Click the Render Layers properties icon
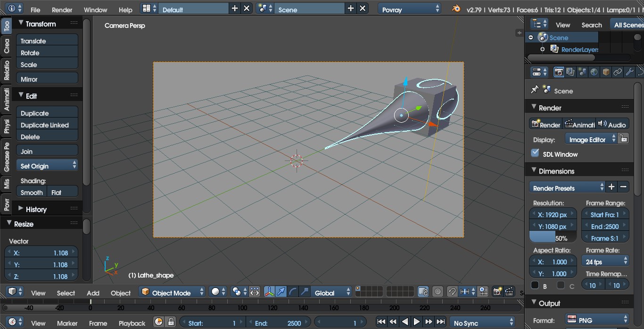 tap(570, 72)
